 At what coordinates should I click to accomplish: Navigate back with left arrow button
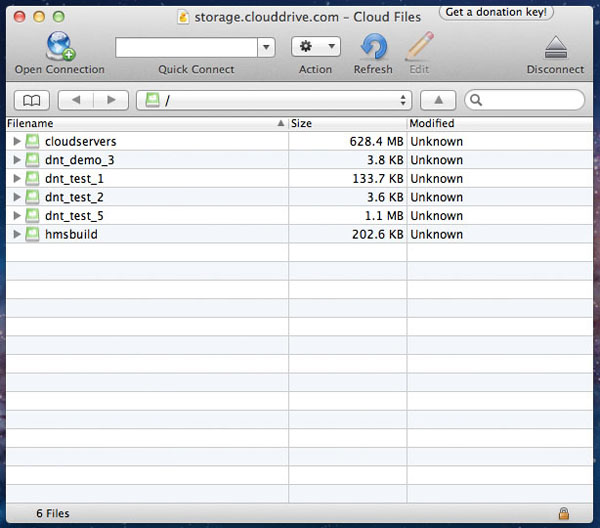[76, 100]
